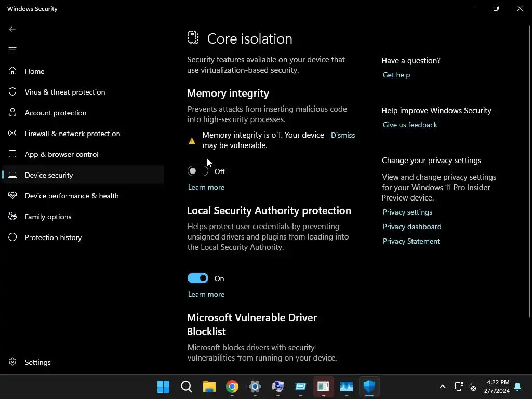Click the Settings gear icon in sidebar
This screenshot has width=532, height=399.
(12, 362)
